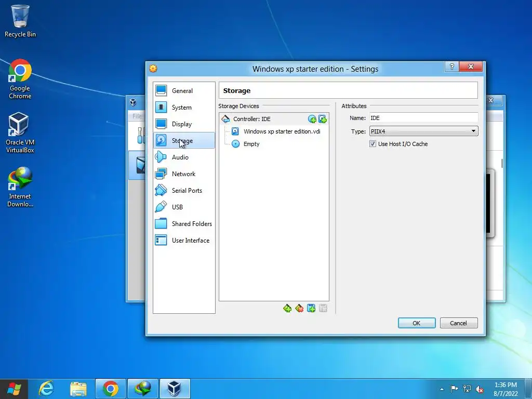The width and height of the screenshot is (532, 399).
Task: Open the controller Type dropdown PIIX4
Action: pyautogui.click(x=423, y=131)
